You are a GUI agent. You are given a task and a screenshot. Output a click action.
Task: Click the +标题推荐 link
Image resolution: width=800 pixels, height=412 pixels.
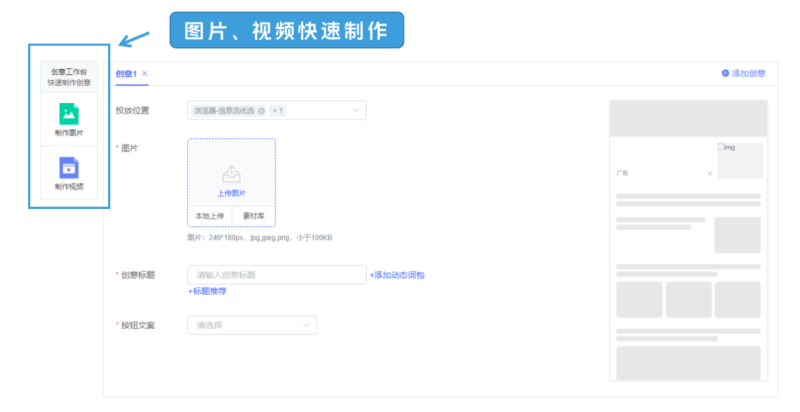pos(207,291)
